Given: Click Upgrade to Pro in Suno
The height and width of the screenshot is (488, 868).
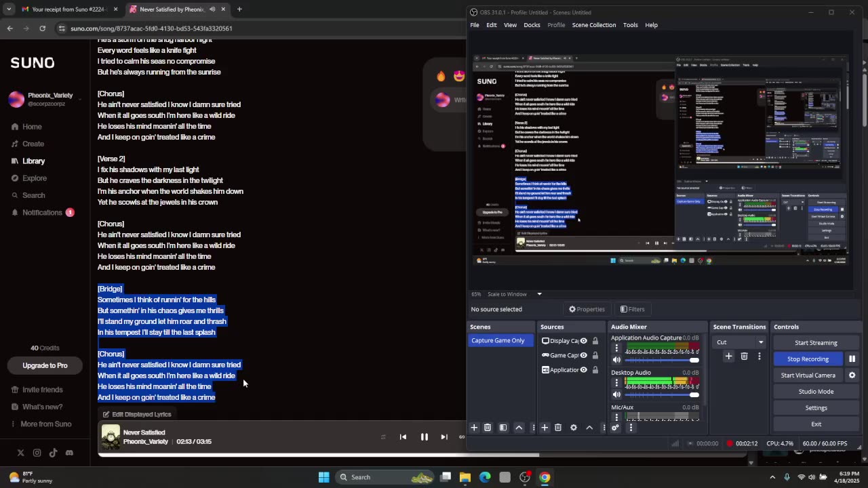Looking at the screenshot, I should pos(45,365).
